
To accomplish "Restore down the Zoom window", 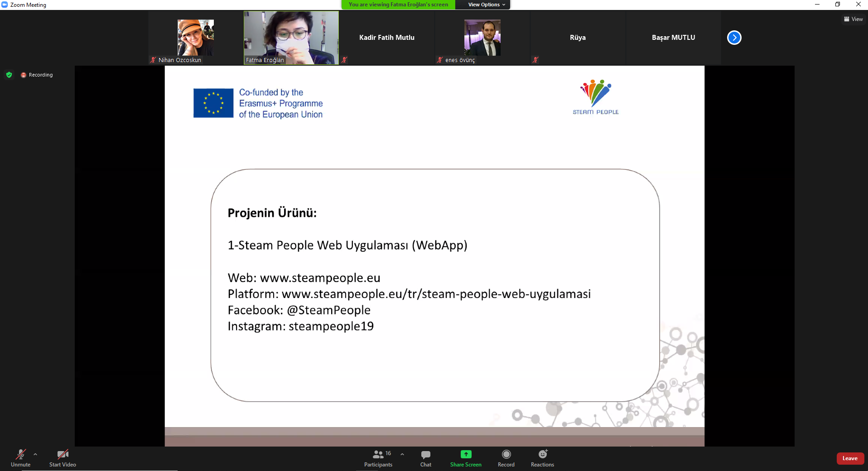I will (838, 5).
